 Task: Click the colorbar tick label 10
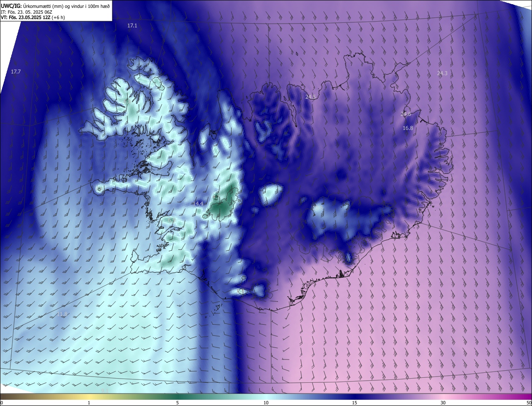point(266,403)
